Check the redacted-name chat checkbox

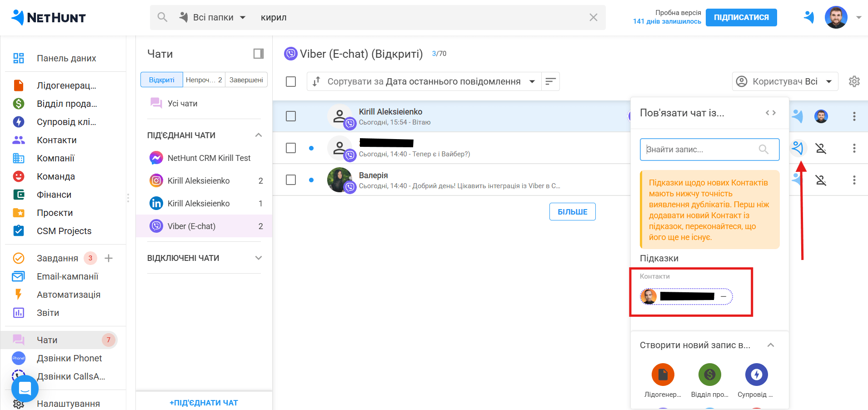pyautogui.click(x=291, y=148)
